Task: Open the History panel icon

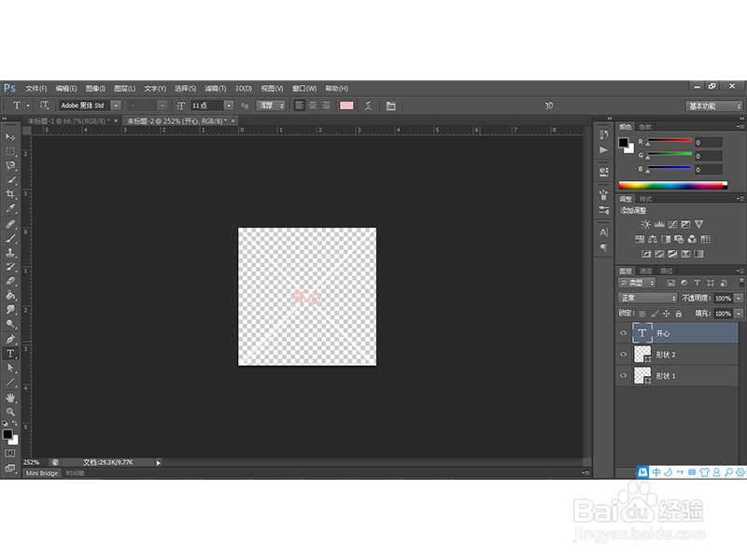Action: [603, 134]
